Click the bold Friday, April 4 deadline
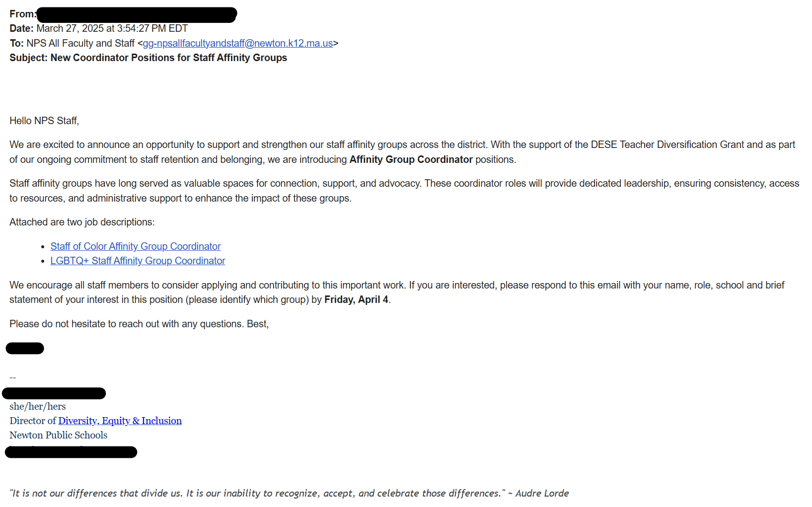Screen dimensions: 812x507 coord(356,299)
